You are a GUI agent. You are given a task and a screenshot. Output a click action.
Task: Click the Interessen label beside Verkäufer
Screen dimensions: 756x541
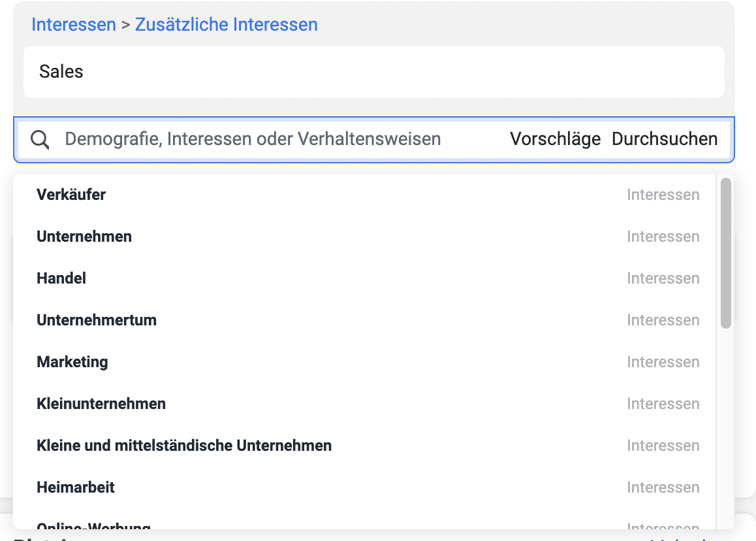[663, 195]
